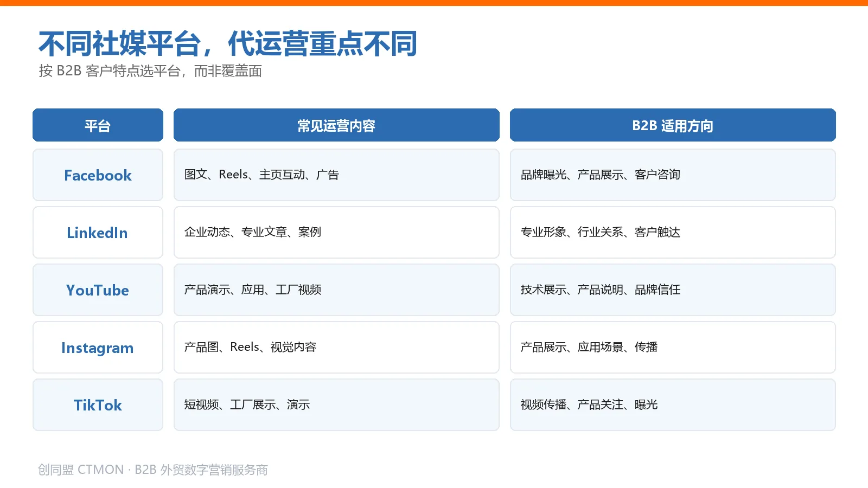Screen dimensions: 868x488
Task: Select the Facebook platform cell
Action: 98,175
